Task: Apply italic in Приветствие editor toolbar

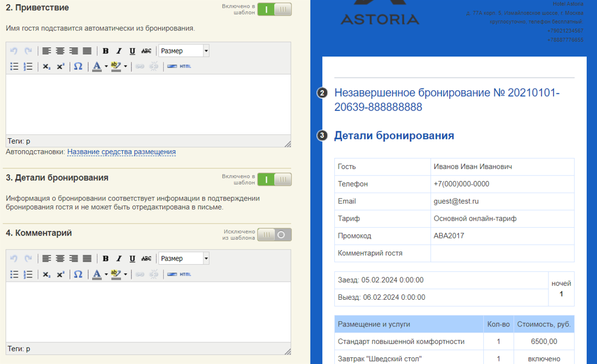Action: [119, 51]
